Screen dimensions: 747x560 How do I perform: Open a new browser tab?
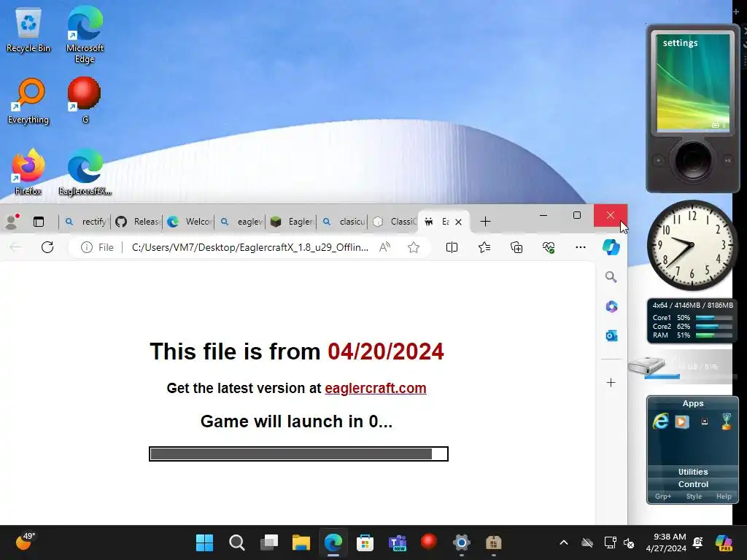click(x=485, y=222)
